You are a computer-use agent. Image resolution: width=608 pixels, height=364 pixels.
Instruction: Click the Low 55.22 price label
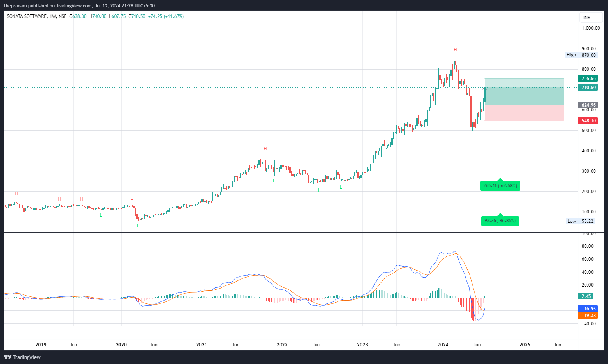coord(581,221)
